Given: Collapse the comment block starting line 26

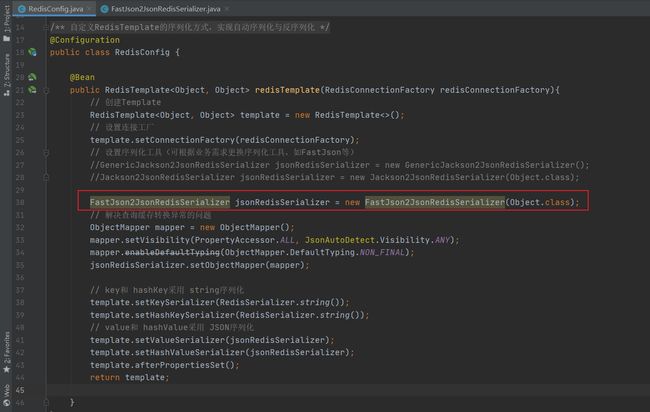Looking at the screenshot, I should pos(46,153).
